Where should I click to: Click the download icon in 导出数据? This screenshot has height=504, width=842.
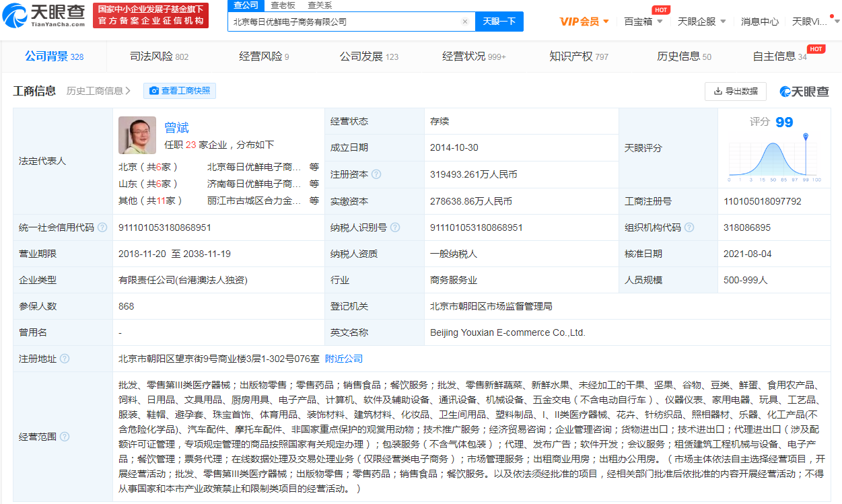pyautogui.click(x=717, y=91)
